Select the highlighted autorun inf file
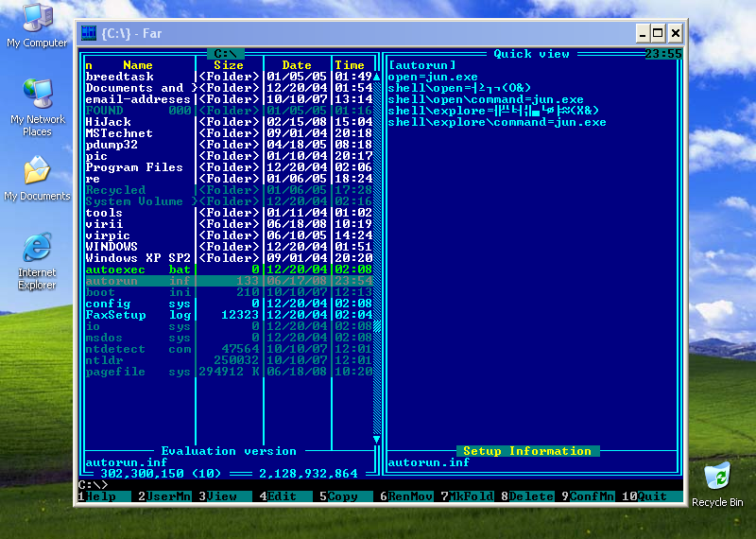Screen dimensions: 756x539 [x=229, y=280]
